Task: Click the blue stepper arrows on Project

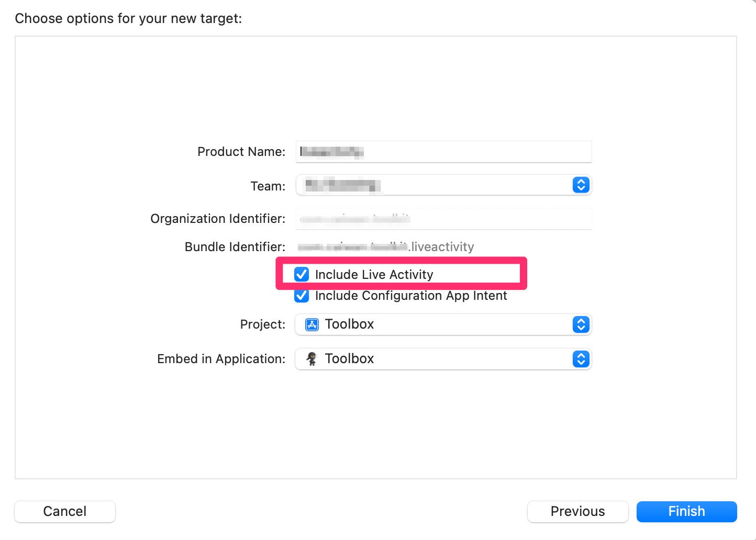Action: (x=581, y=324)
